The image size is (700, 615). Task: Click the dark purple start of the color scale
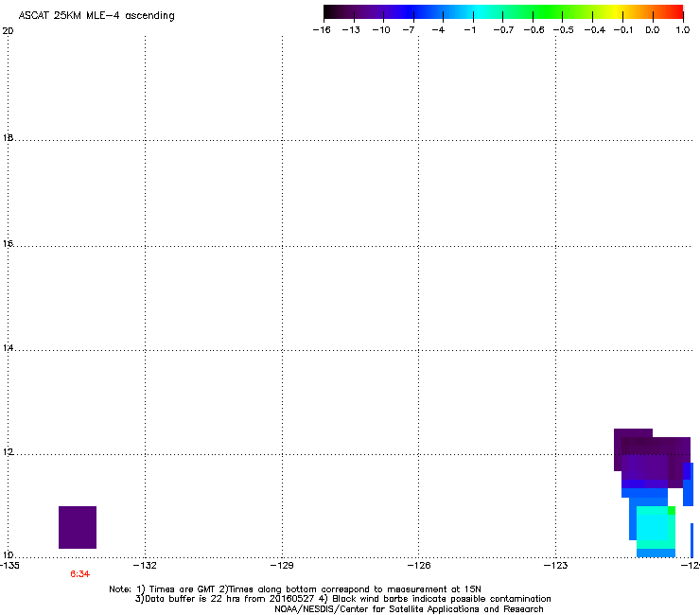[333, 12]
